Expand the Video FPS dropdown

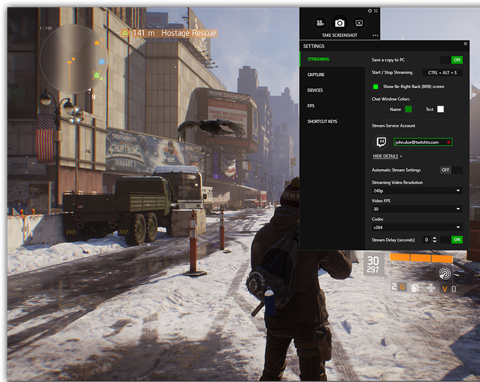point(417,209)
